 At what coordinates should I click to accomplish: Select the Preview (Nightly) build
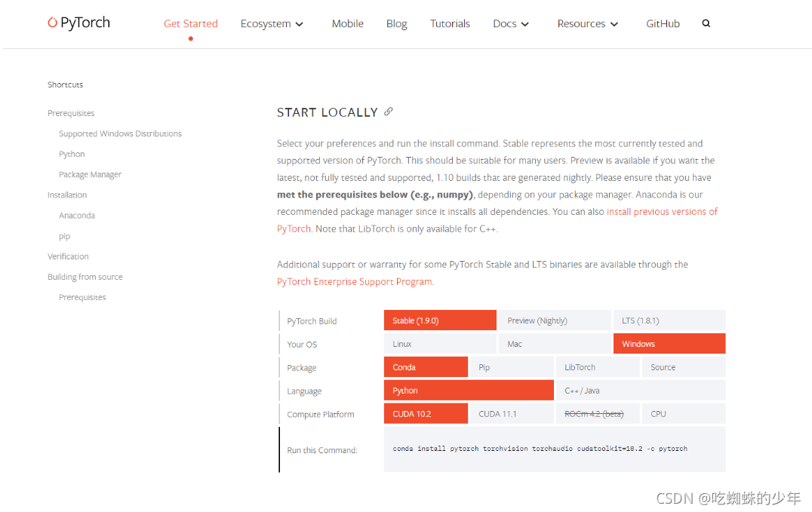(x=555, y=320)
